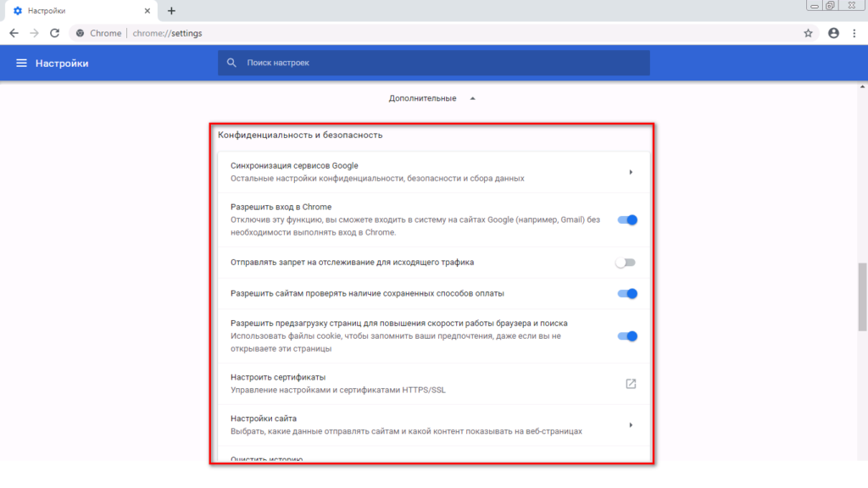Reload the settings page
Viewport: 868px width, 488px height.
click(54, 33)
